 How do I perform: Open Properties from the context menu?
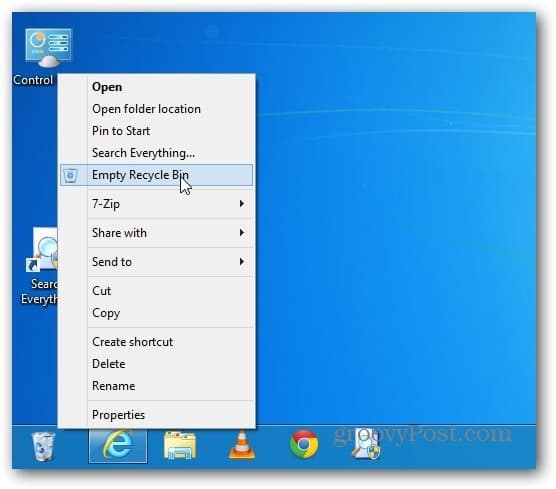(x=156, y=415)
